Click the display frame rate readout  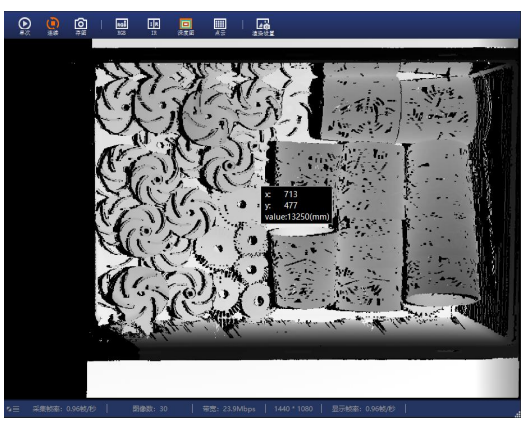point(363,409)
